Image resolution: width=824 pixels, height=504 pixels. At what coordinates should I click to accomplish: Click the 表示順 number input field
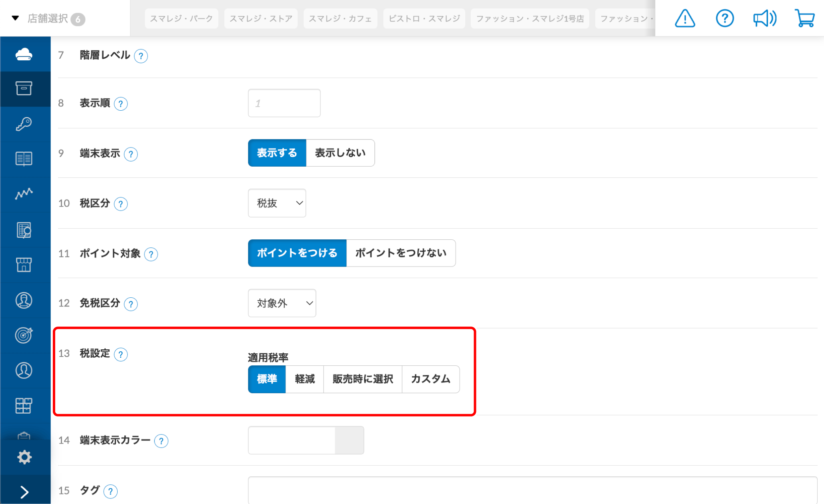(284, 103)
